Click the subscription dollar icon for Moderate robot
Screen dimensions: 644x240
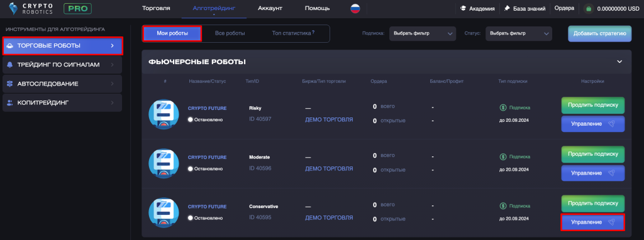503,156
